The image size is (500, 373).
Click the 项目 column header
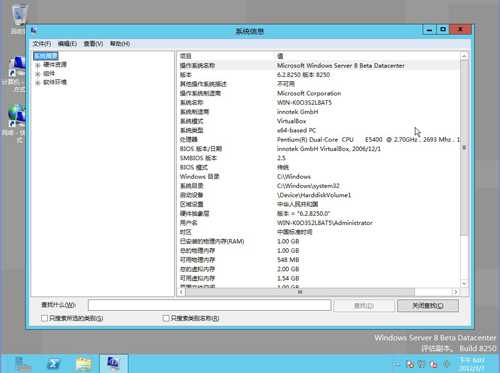[226, 56]
